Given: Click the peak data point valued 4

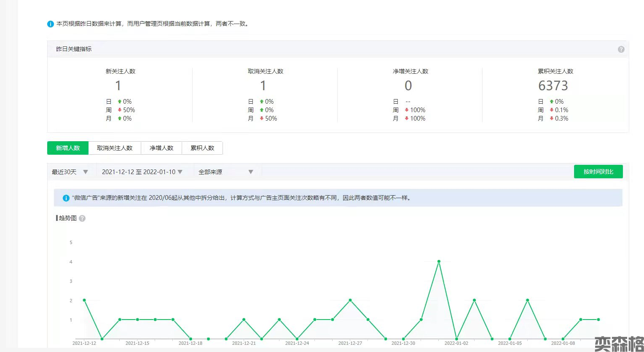Looking at the screenshot, I should click(439, 261).
